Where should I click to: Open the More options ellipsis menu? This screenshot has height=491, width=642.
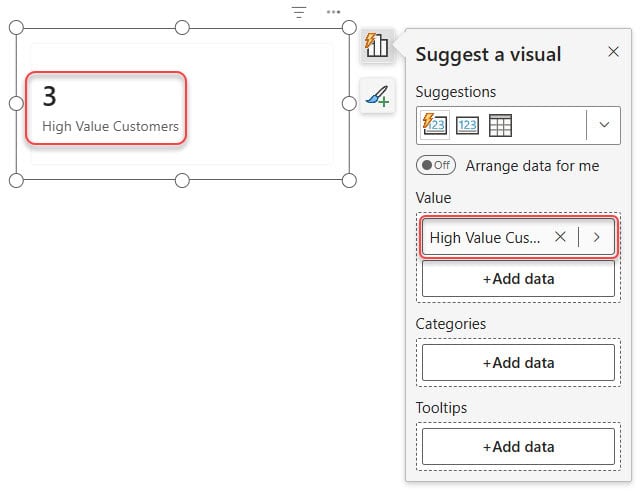coord(333,12)
